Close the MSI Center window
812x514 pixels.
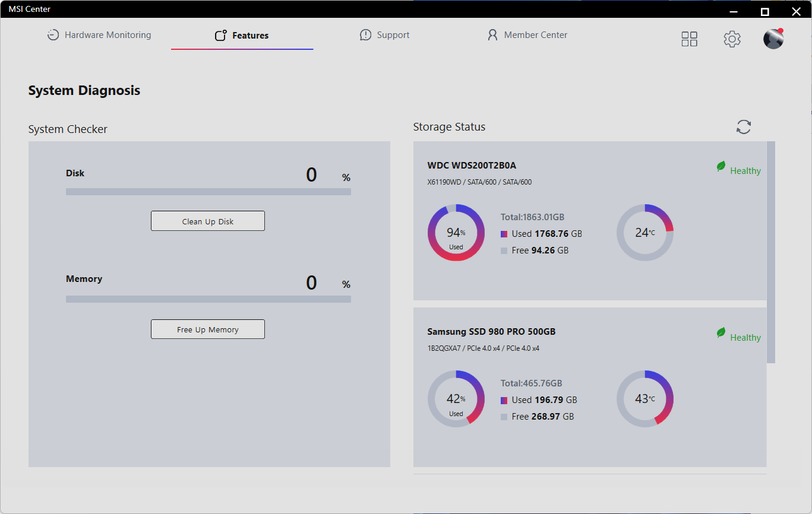pyautogui.click(x=797, y=11)
